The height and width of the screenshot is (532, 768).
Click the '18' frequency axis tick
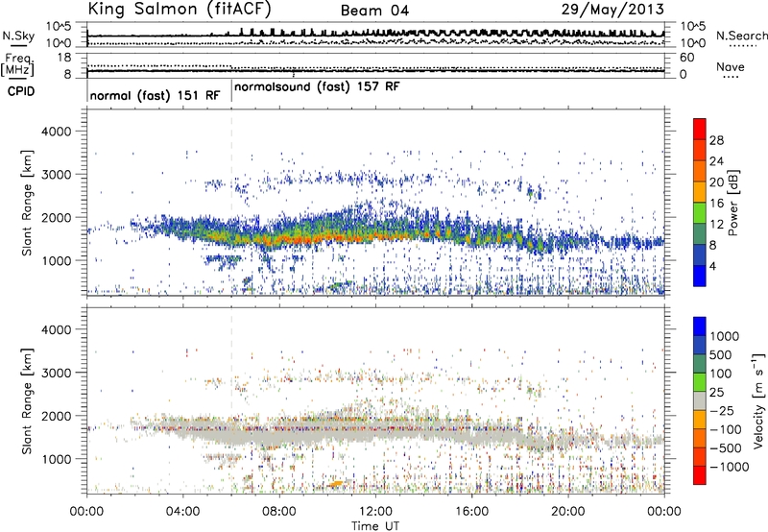click(64, 58)
